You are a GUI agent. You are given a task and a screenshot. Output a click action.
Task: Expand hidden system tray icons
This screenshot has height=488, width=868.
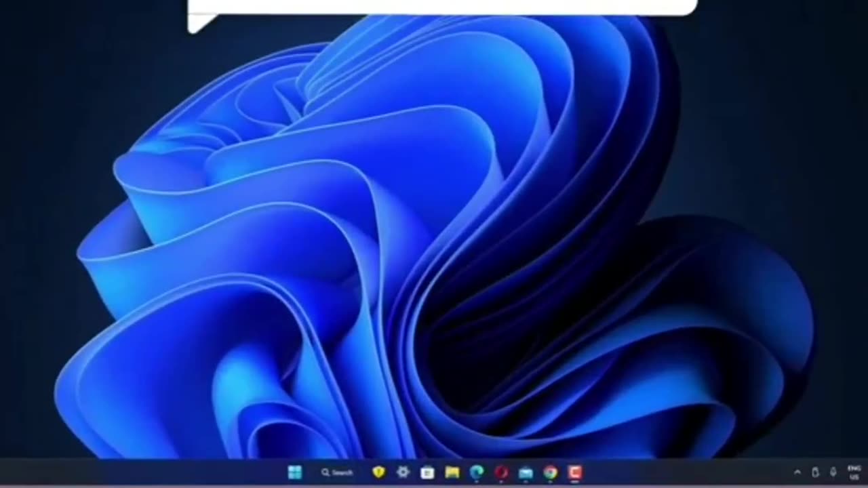[797, 472]
